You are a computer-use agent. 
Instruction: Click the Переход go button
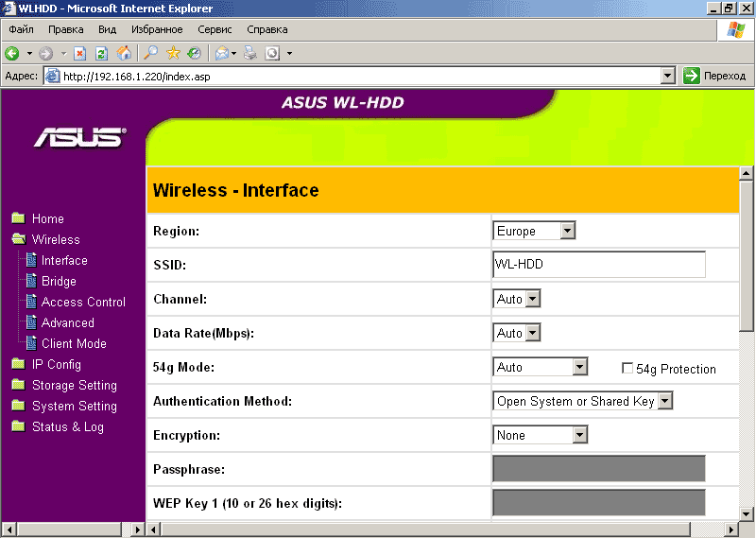pos(715,76)
